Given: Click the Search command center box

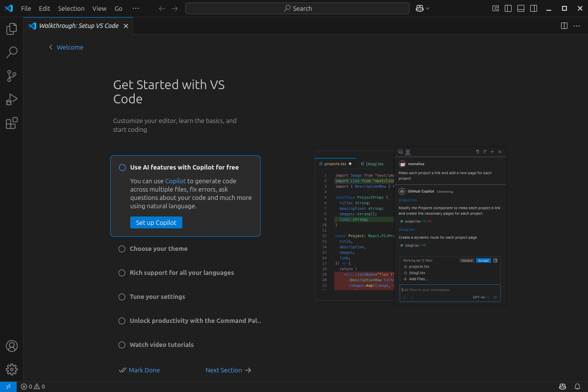Looking at the screenshot, I should (x=297, y=8).
